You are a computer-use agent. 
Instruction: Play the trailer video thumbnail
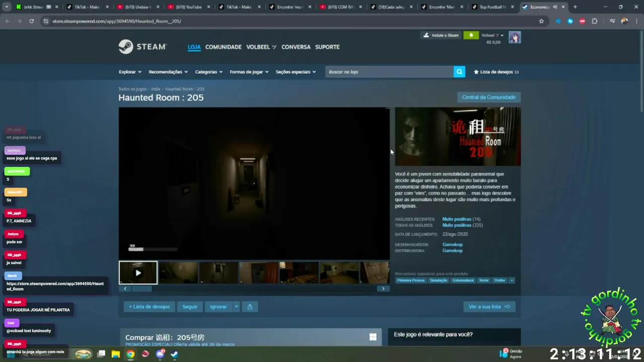coord(138,273)
